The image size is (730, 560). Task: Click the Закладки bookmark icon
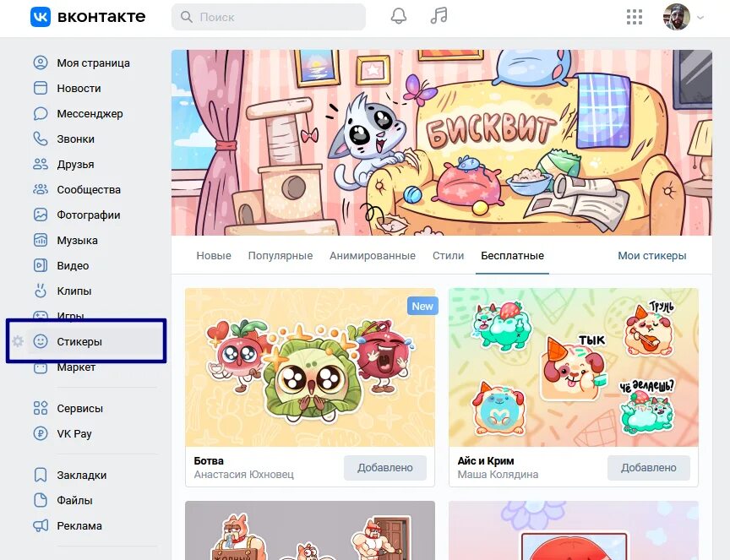[x=41, y=475]
